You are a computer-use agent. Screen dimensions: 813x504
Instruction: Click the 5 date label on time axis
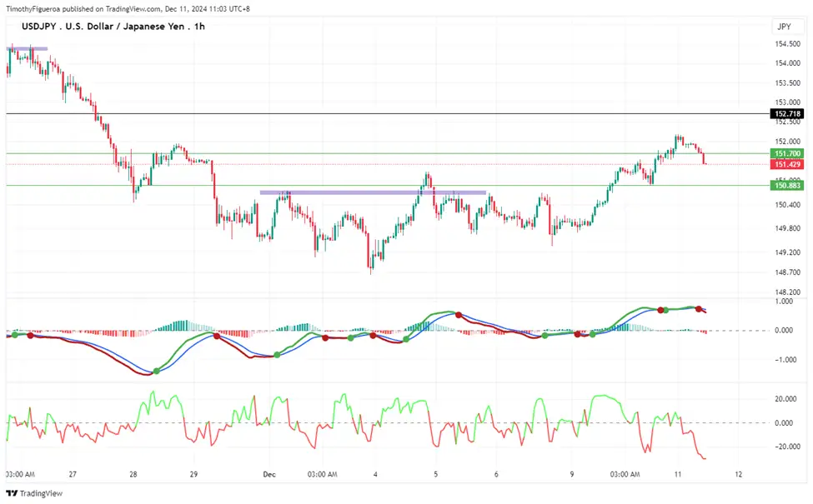(x=435, y=474)
